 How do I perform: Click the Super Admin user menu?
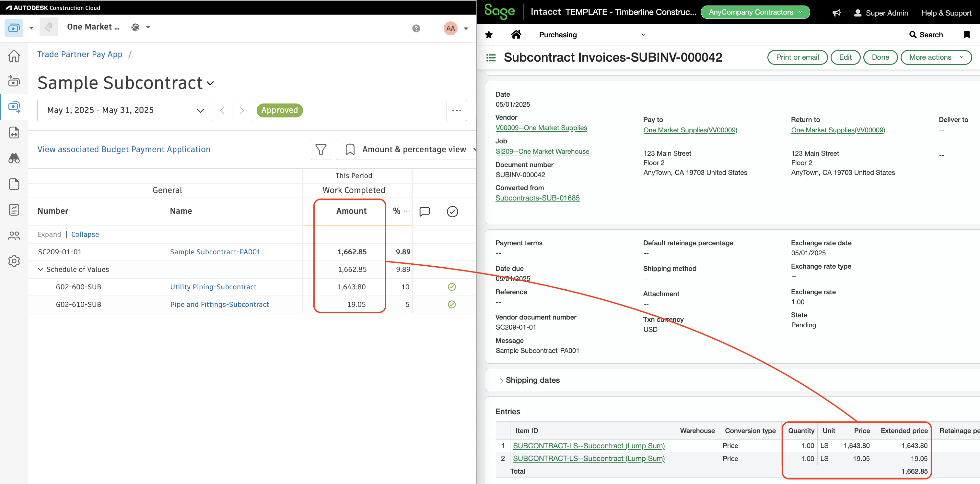pos(881,13)
